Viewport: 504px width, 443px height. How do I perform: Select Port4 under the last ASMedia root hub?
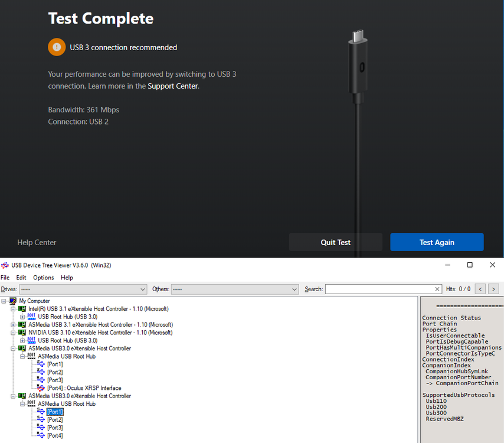pos(55,435)
